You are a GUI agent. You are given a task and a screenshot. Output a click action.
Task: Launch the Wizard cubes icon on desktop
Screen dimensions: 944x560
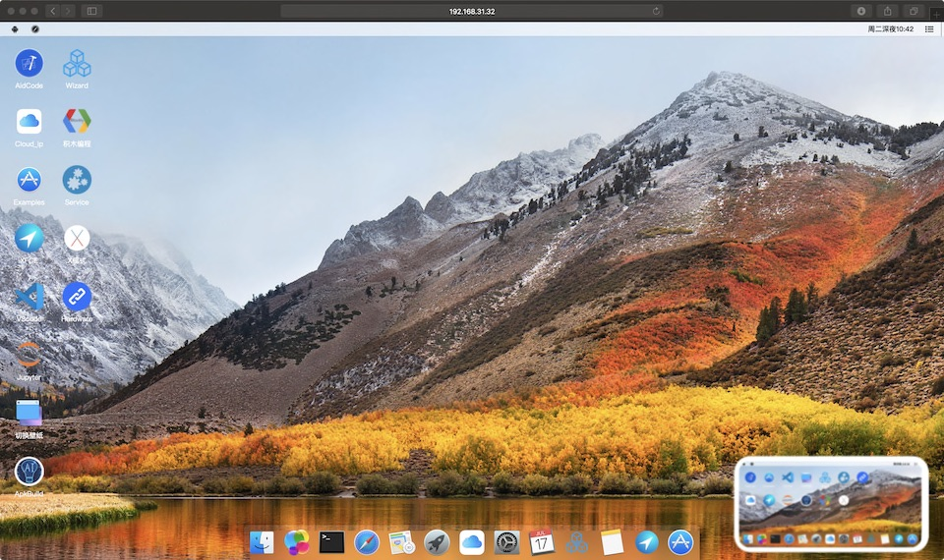pyautogui.click(x=77, y=63)
